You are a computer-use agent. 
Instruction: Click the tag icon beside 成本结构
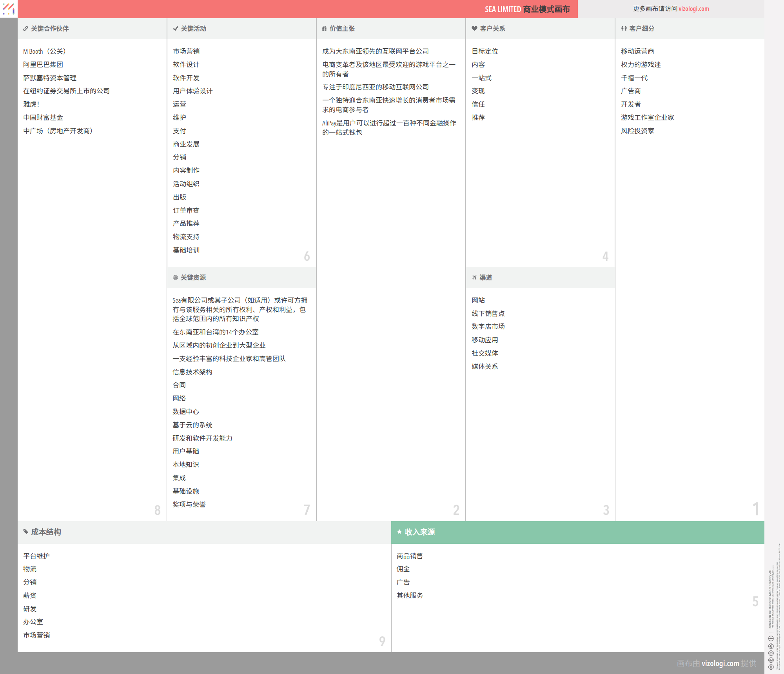[25, 532]
